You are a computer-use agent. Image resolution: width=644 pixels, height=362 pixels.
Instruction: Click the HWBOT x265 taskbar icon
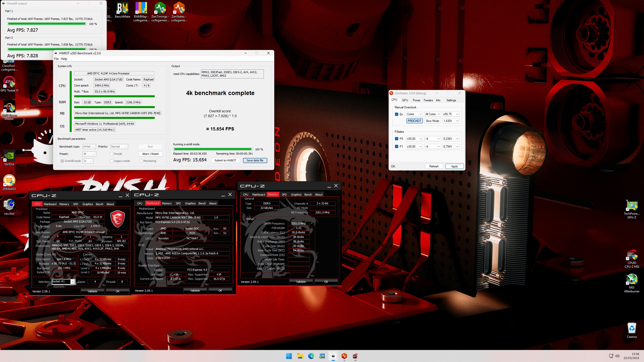333,356
